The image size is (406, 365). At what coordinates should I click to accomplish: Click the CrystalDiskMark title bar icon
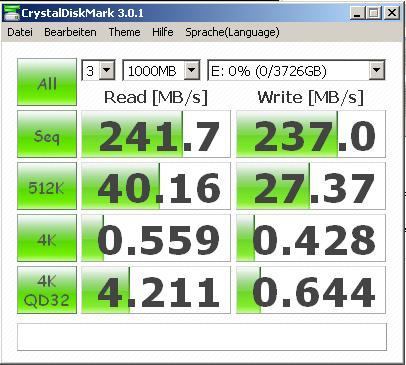point(11,13)
